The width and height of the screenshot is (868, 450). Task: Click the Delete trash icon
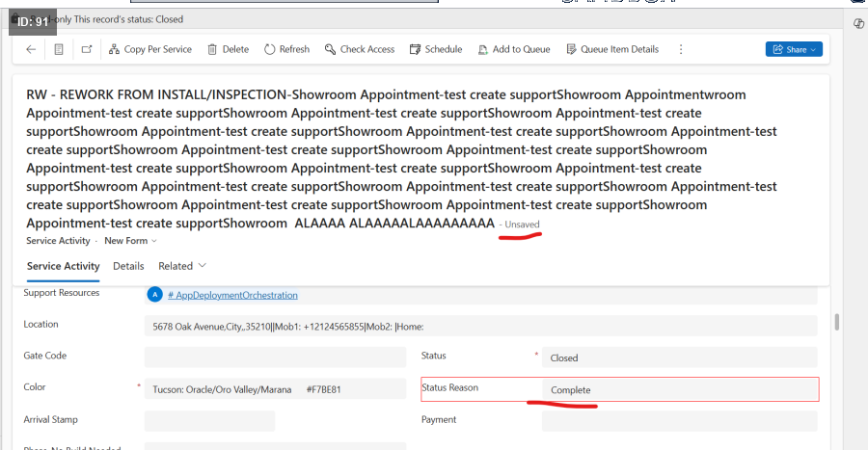(x=228, y=49)
